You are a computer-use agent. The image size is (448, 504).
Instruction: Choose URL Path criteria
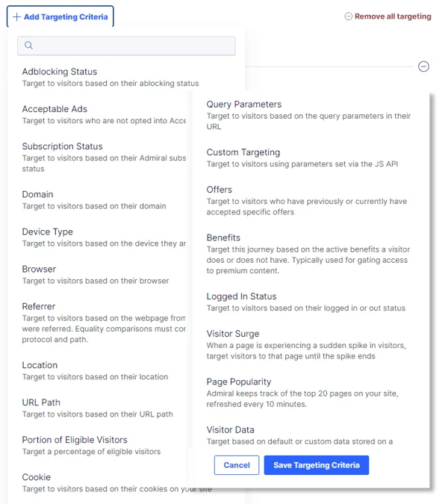click(41, 402)
